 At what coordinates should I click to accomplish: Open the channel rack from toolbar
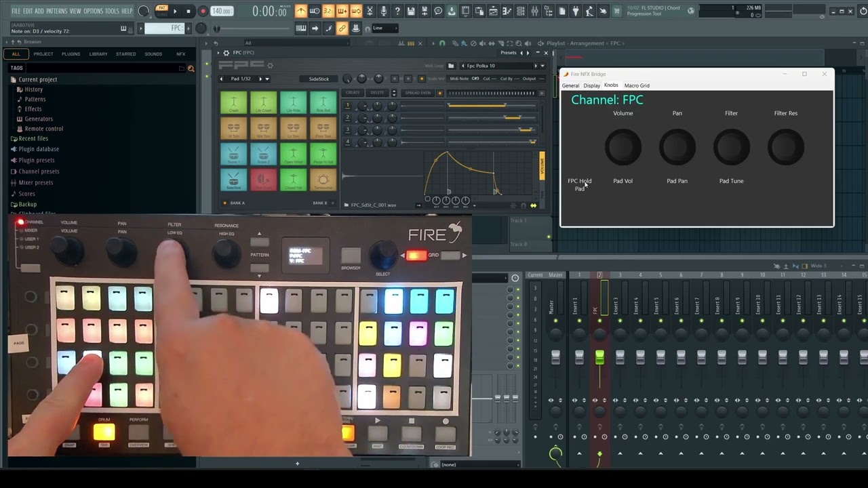coord(521,11)
